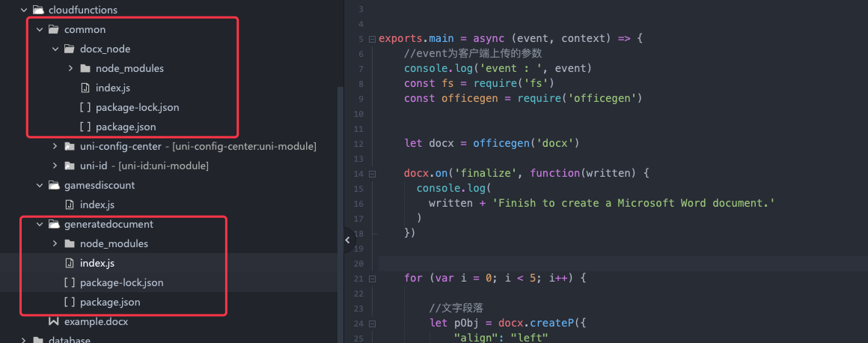868x343 pixels.
Task: Click the JSON icon of docx_node package-lock.json
Action: click(85, 108)
